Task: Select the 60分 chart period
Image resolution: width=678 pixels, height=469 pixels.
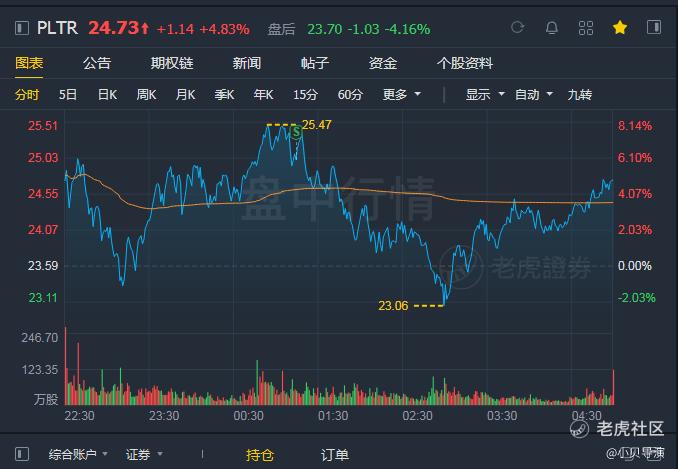Action: click(350, 94)
